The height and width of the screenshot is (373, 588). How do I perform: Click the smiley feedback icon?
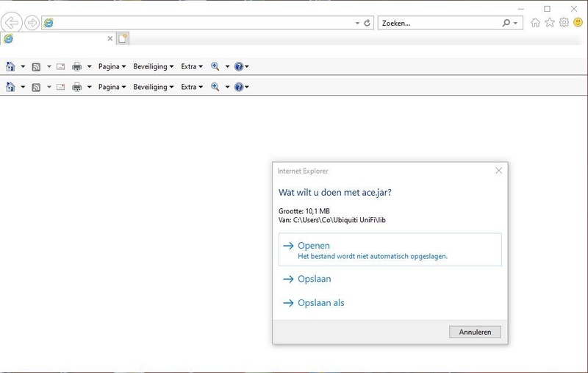pyautogui.click(x=578, y=23)
